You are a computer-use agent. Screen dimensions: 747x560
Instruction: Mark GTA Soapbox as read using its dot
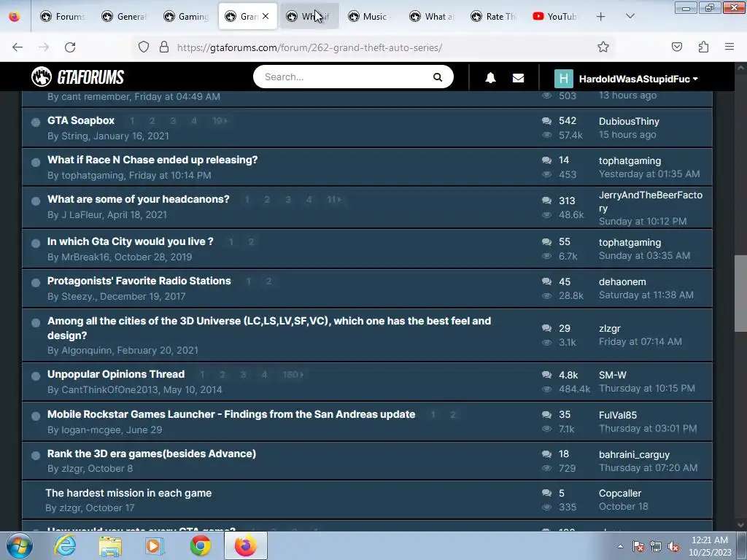coord(36,122)
